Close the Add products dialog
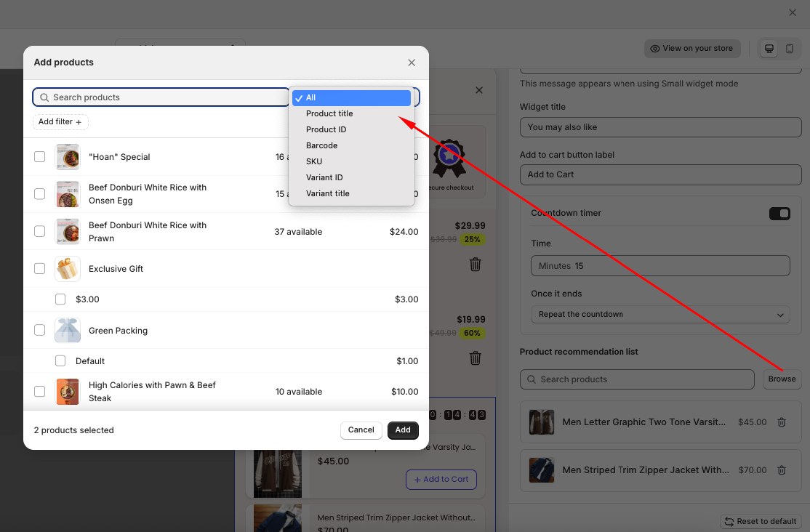The image size is (810, 532). coord(412,63)
